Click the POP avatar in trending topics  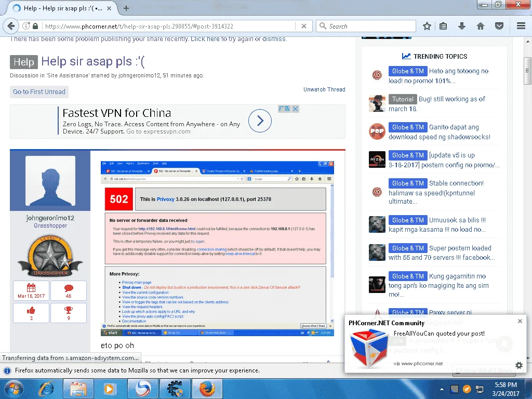tap(377, 131)
